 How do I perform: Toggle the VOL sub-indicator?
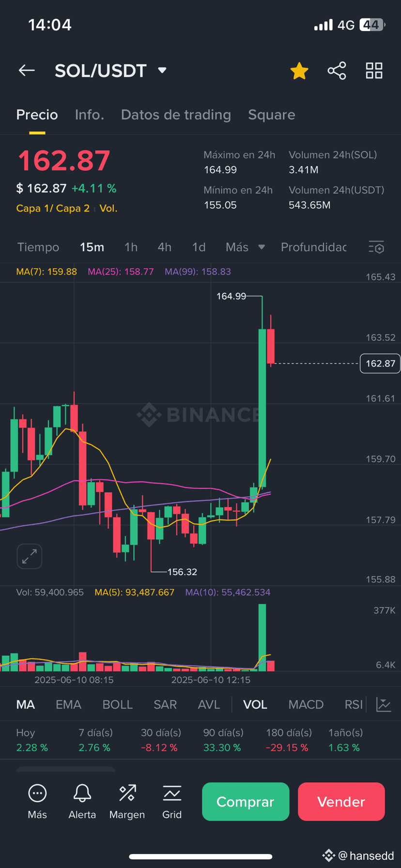255,704
